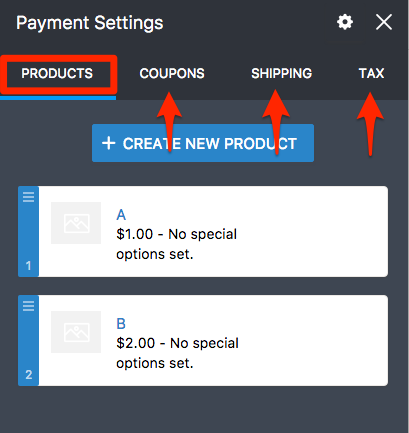The image size is (409, 433).
Task: Open the payment settings gear icon
Action: [345, 23]
